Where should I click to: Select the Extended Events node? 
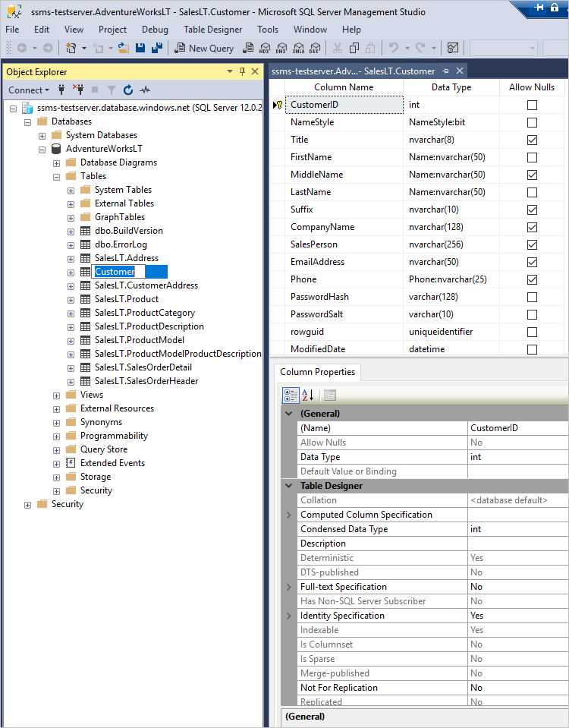click(x=112, y=463)
